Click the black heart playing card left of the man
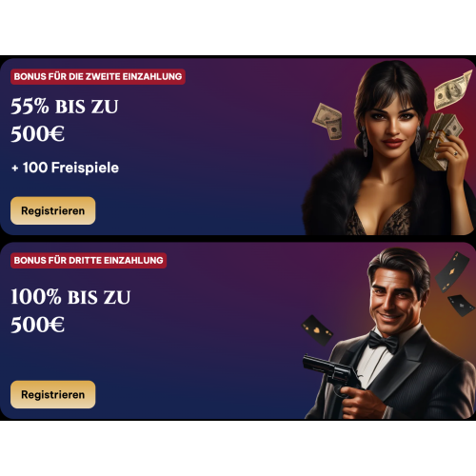Screen dimensions: 476x476 (x=317, y=330)
